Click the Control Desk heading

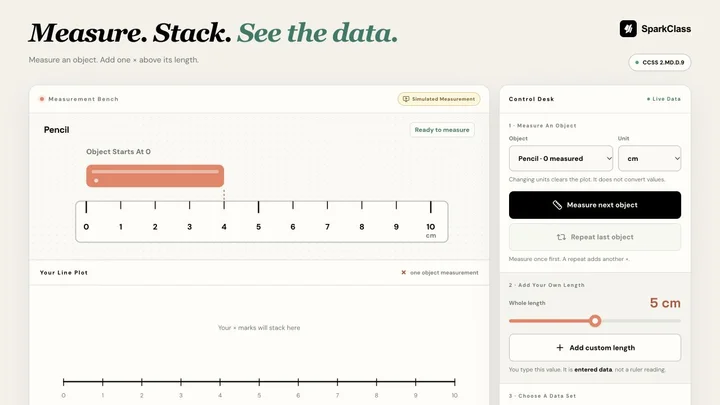tap(531, 99)
